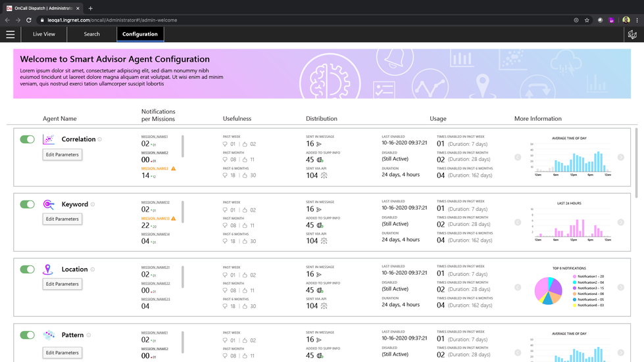Screen dimensions: 644x362
Task: Click thumbs-down icon in Keyword past month
Action: click(225, 225)
